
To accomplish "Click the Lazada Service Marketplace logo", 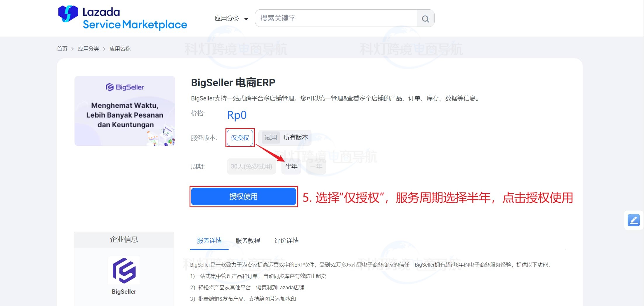I will click(x=122, y=18).
